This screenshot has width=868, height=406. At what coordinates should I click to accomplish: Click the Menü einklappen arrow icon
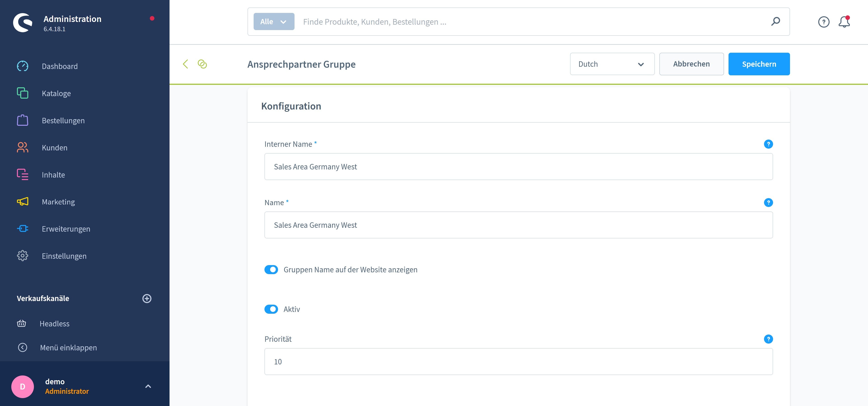[x=23, y=347]
